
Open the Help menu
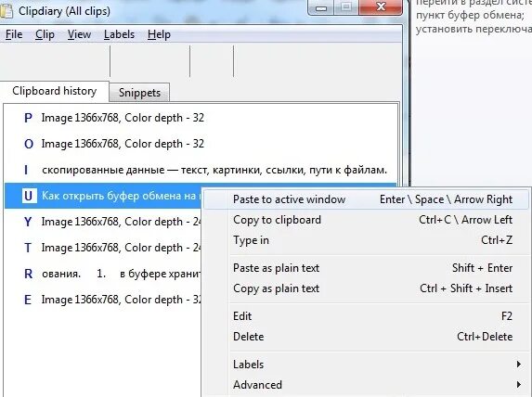(x=159, y=34)
